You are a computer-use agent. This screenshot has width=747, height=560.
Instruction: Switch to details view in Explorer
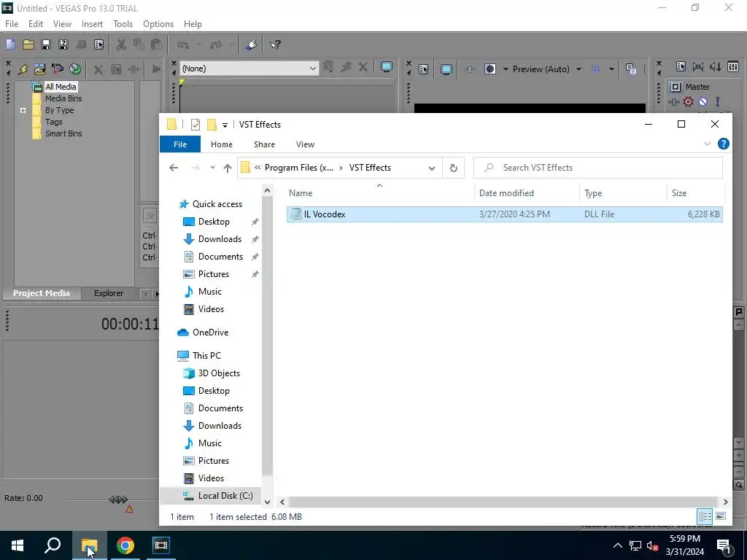pyautogui.click(x=705, y=516)
